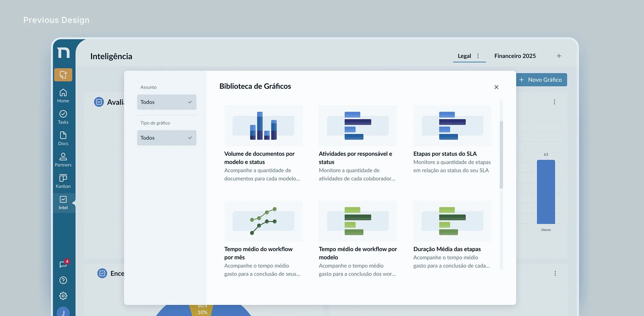Add a new dashboard tab with plus
The width and height of the screenshot is (644, 316).
(x=559, y=56)
